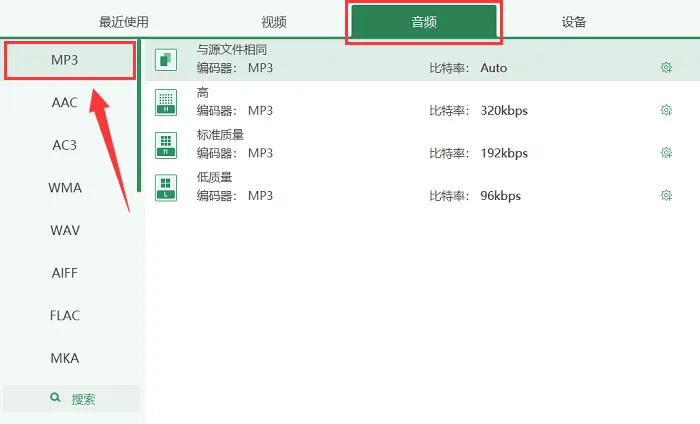Select FLAC format in sidebar

coord(65,316)
